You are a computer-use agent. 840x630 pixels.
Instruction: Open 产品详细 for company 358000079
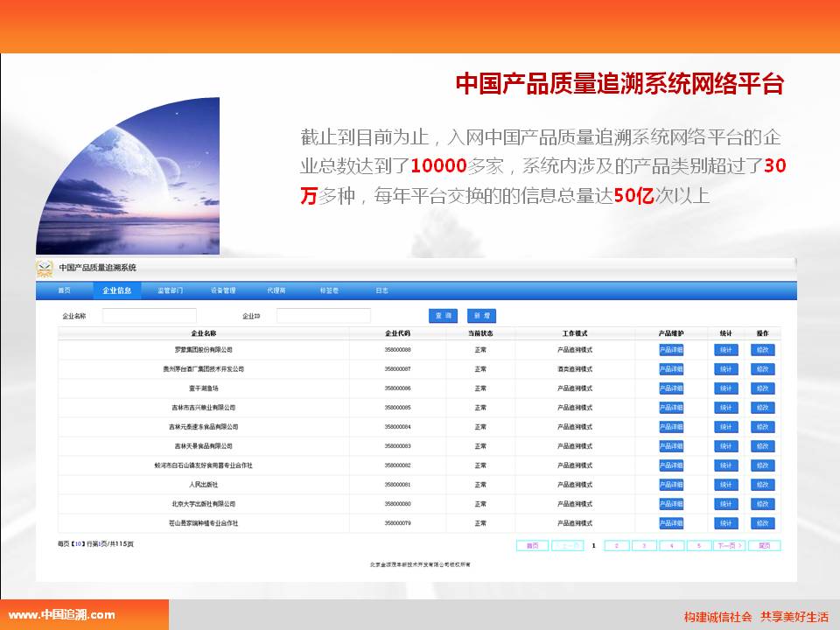pyautogui.click(x=671, y=523)
